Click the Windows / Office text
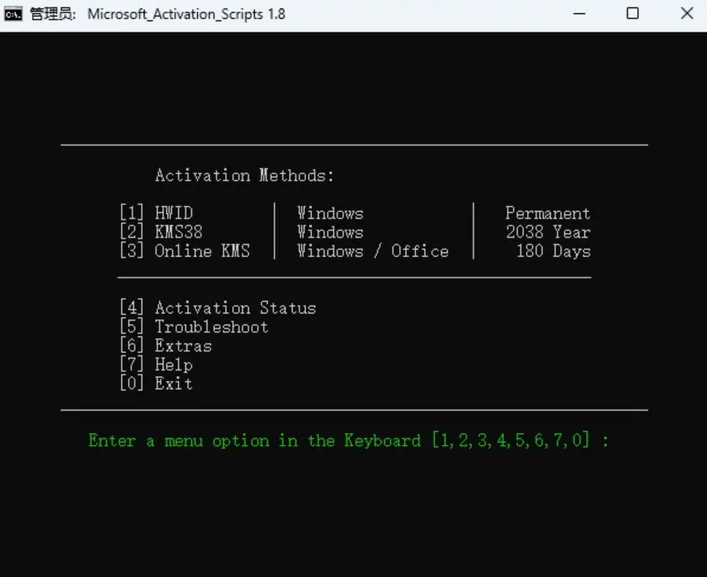Image resolution: width=707 pixels, height=577 pixels. click(x=372, y=251)
